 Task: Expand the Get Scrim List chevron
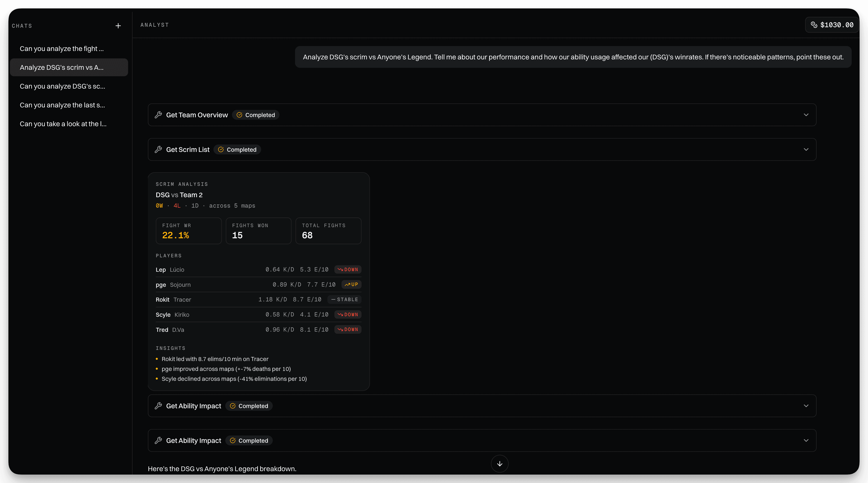806,149
